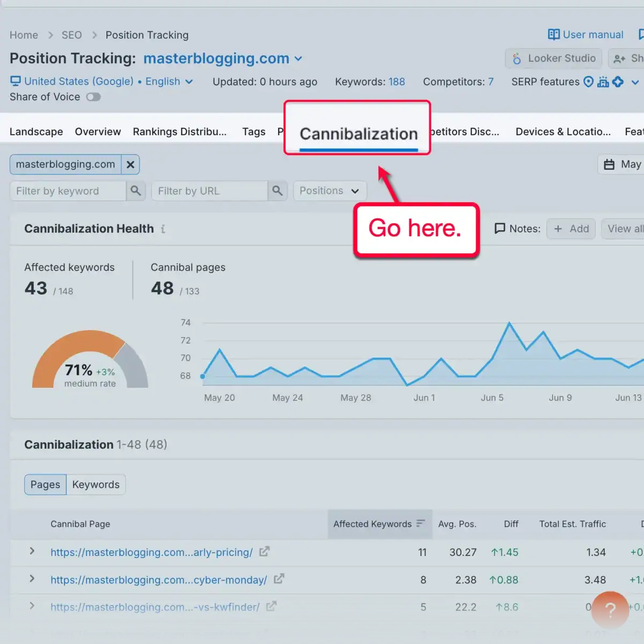The height and width of the screenshot is (644, 644).
Task: Open the Devices & Locations tab
Action: coord(562,131)
